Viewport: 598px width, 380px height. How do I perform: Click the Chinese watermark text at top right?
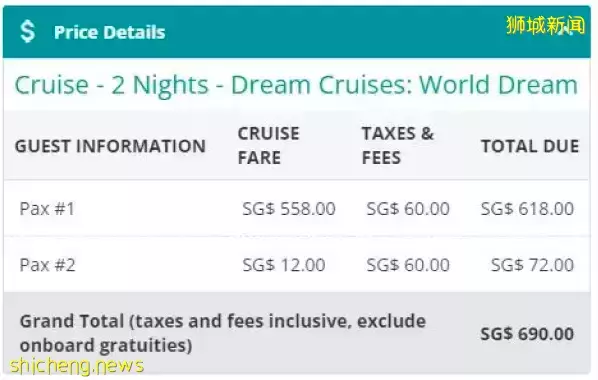pos(546,25)
